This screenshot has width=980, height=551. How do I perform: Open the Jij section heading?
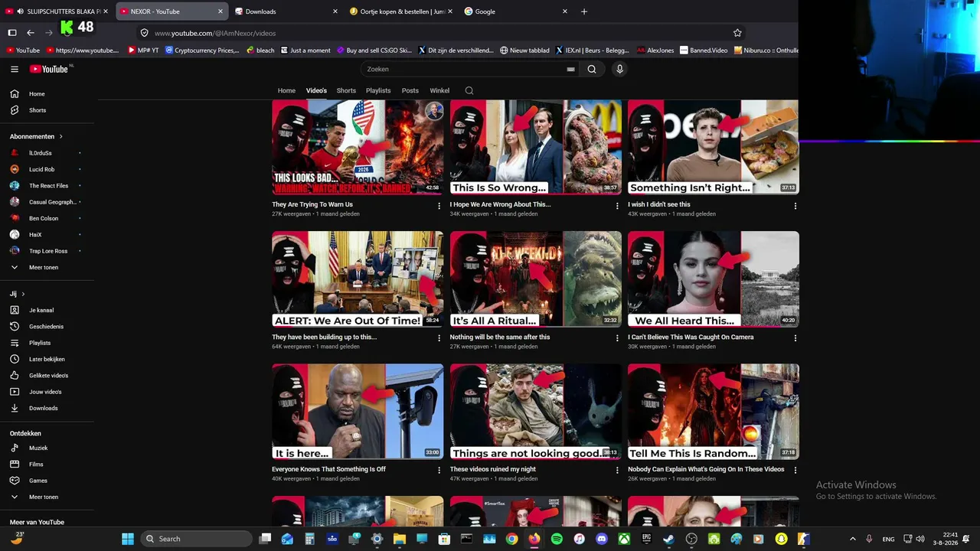(17, 294)
